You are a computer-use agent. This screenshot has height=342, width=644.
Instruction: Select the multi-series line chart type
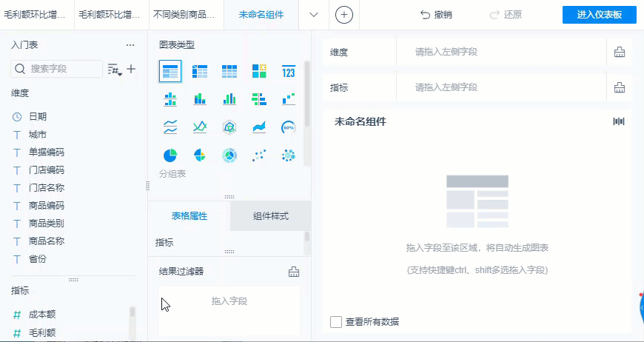200,127
